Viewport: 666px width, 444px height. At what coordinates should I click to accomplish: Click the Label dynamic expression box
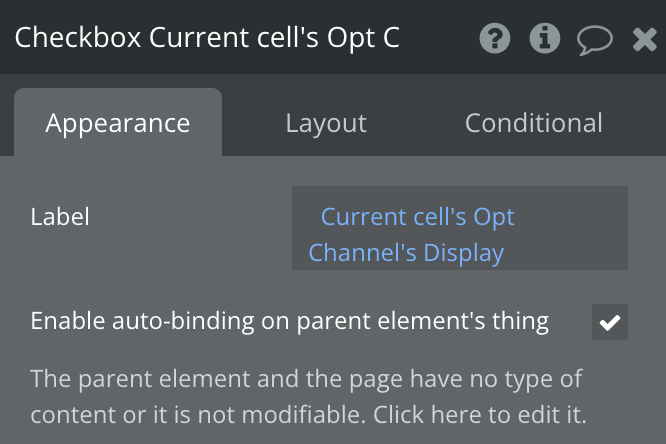(x=460, y=228)
